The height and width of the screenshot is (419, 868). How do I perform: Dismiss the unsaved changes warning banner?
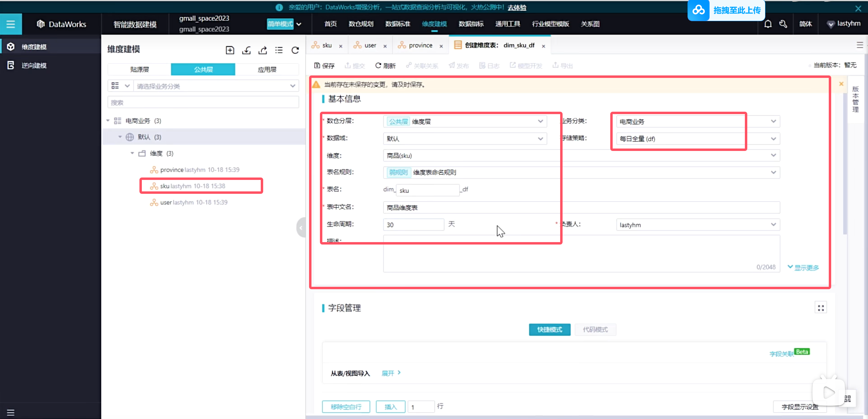pyautogui.click(x=841, y=84)
